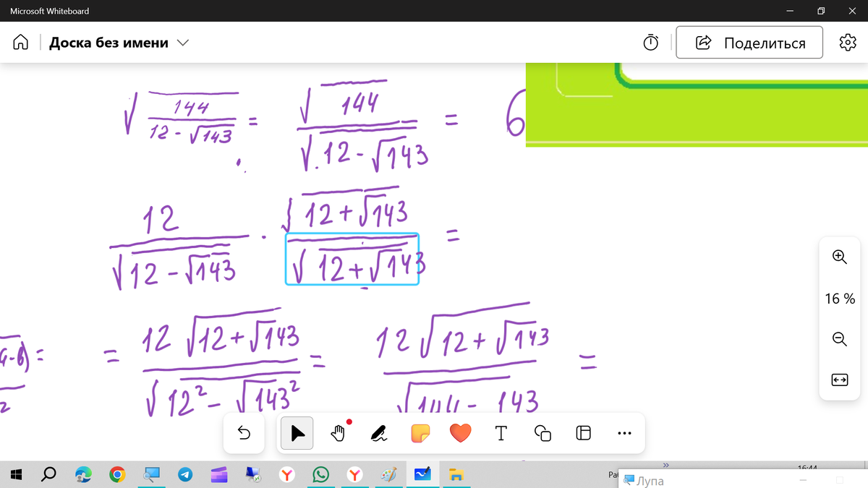Open the shapes tool
The image size is (868, 488).
click(x=542, y=433)
